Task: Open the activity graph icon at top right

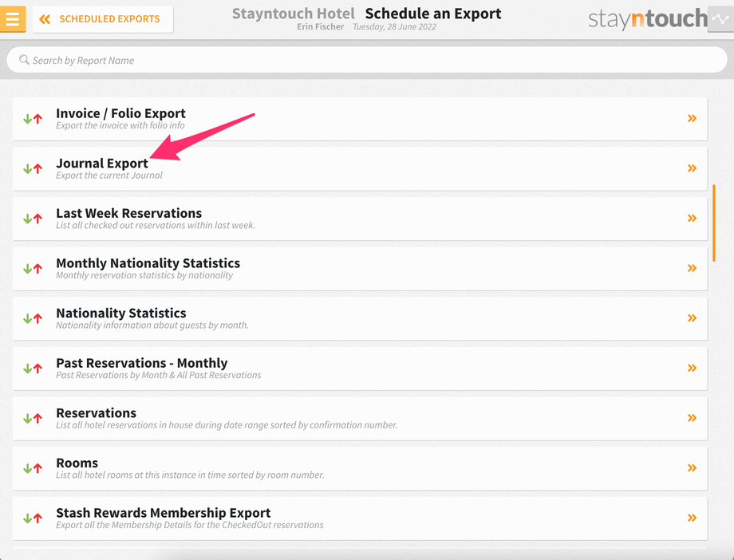Action: coord(720,19)
